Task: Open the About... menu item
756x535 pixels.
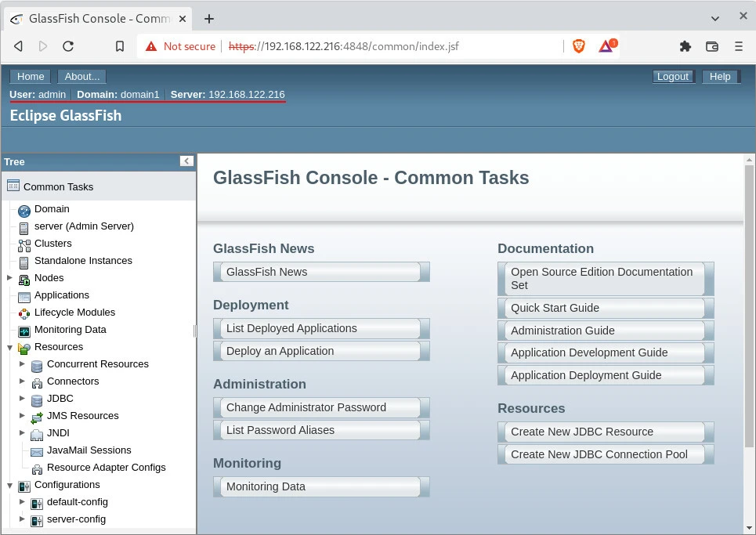Action: (x=82, y=76)
